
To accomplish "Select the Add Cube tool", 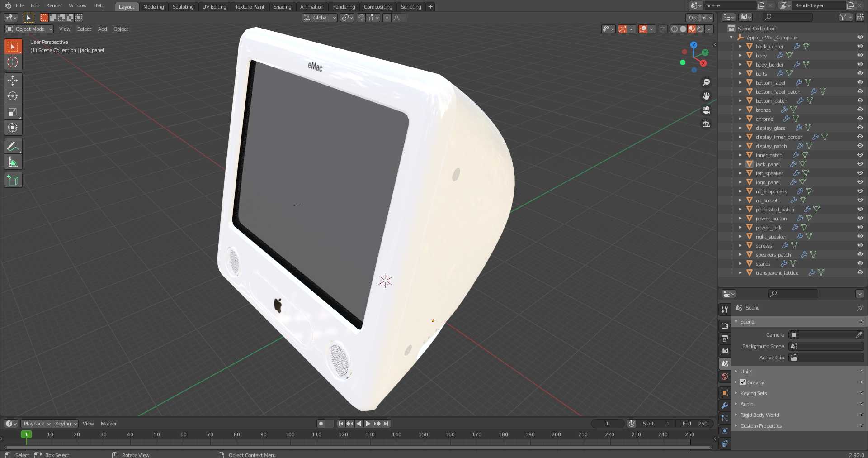I will pyautogui.click(x=13, y=180).
